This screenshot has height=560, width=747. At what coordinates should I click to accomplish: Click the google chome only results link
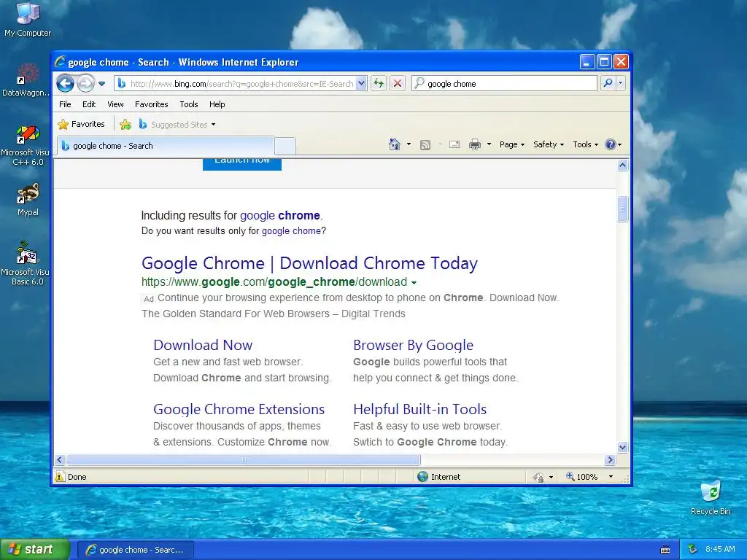click(x=291, y=231)
